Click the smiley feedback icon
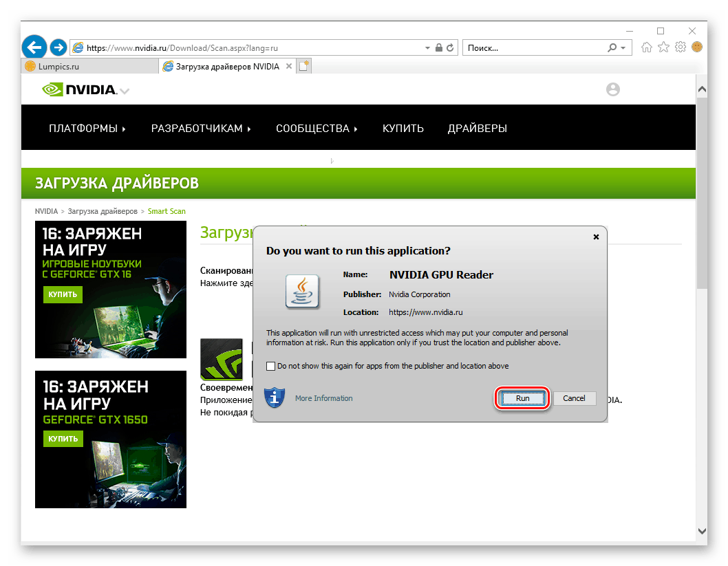This screenshot has width=728, height=566. (x=697, y=47)
